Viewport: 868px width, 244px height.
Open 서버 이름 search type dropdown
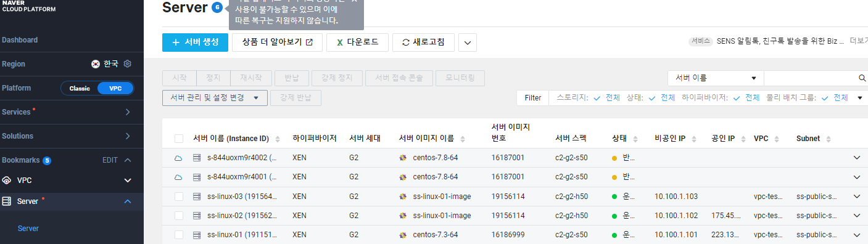[x=716, y=78]
